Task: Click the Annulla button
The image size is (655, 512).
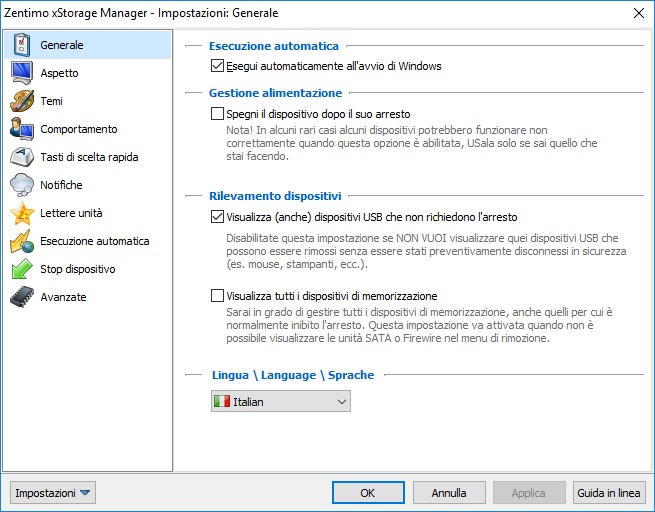Action: tap(449, 493)
